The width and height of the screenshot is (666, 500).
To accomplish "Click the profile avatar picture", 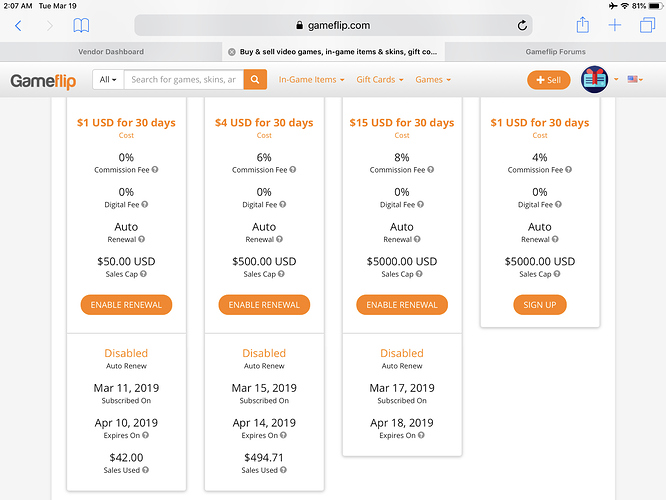I will click(594, 79).
